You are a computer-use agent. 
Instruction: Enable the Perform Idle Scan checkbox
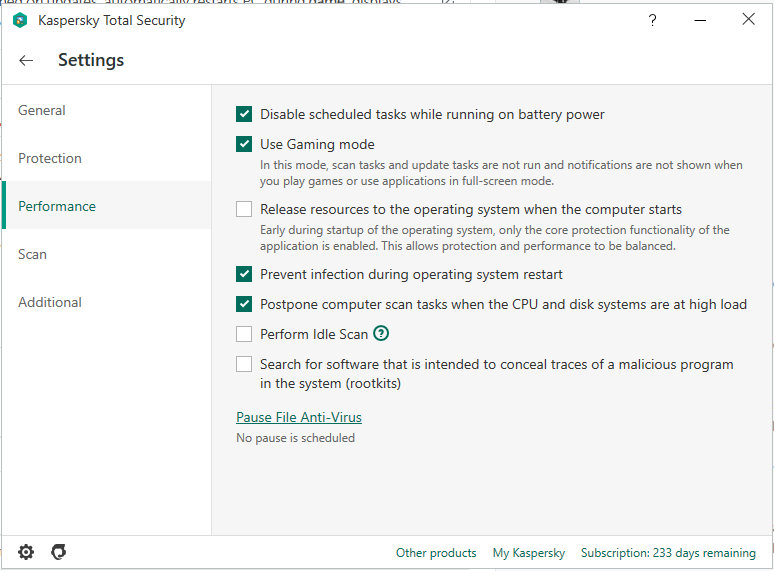(x=244, y=334)
